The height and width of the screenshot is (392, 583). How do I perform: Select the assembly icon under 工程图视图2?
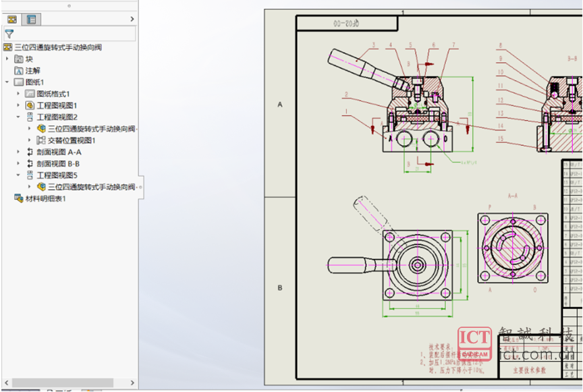pos(41,129)
